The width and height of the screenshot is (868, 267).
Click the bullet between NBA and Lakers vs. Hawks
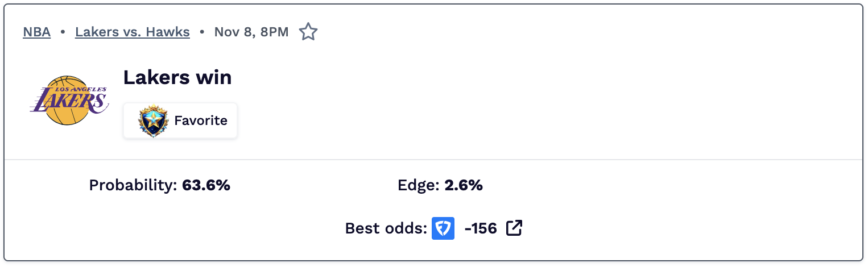[63, 32]
